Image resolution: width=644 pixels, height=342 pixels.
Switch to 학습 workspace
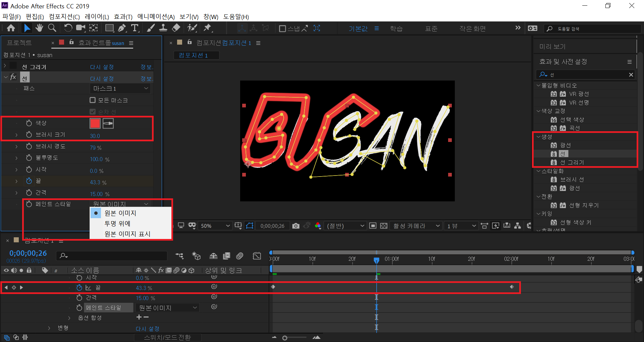point(396,29)
